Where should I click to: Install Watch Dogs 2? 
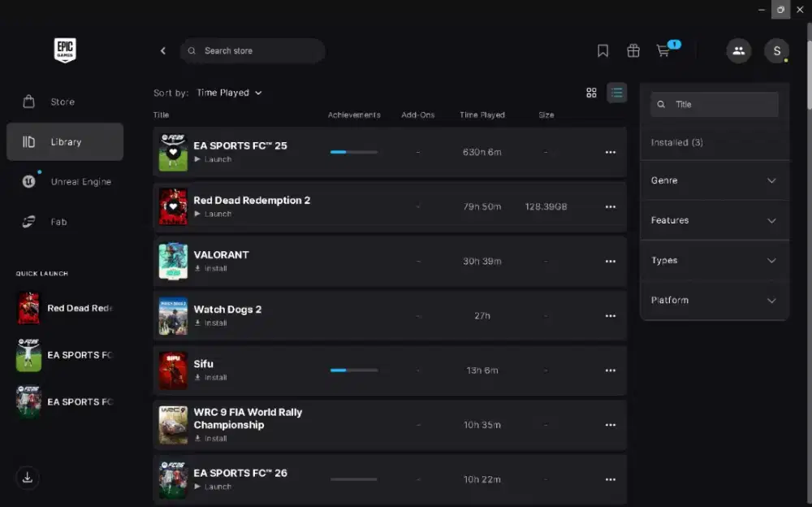(211, 323)
